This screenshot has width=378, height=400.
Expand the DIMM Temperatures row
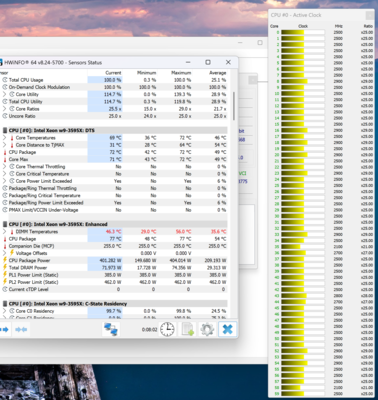click(x=4, y=231)
